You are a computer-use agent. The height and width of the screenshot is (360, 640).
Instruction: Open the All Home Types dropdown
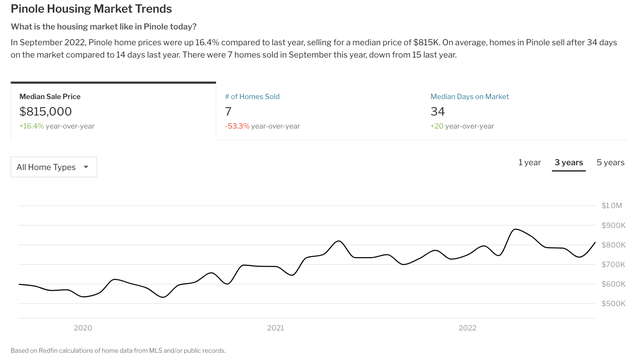coord(53,167)
